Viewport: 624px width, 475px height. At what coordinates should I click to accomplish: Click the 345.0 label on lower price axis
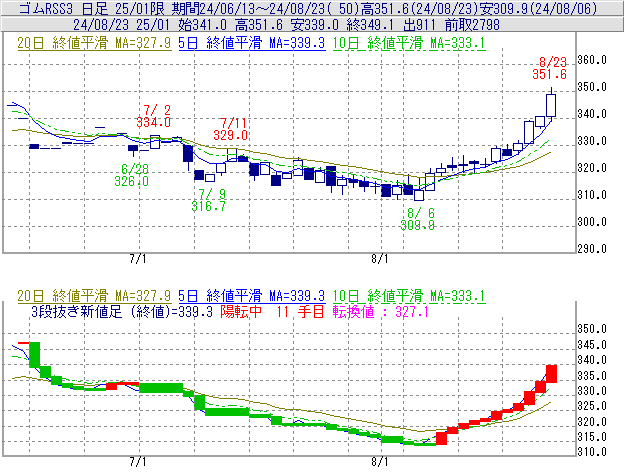pos(592,345)
